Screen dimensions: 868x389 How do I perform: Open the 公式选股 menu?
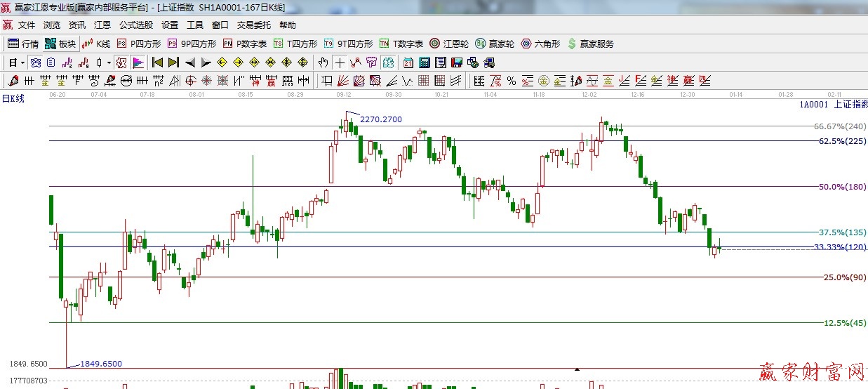[x=135, y=25]
